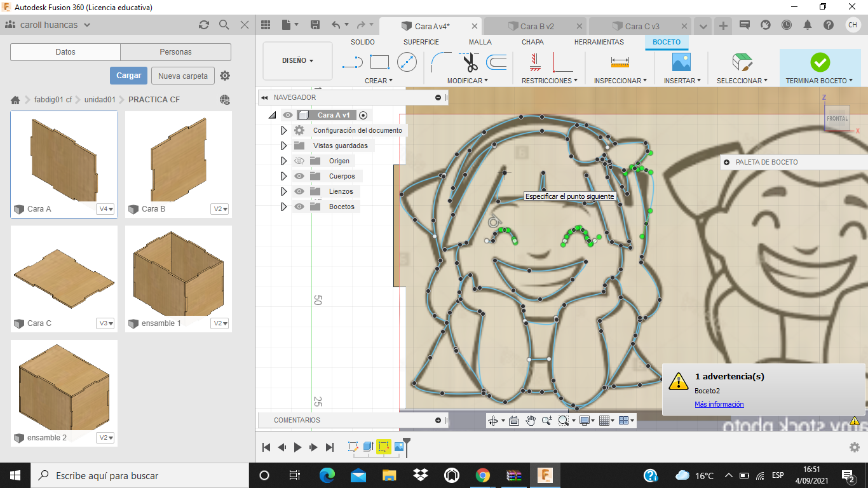Switch to the HERRAMIENTAS ribbon tab

[x=599, y=42]
